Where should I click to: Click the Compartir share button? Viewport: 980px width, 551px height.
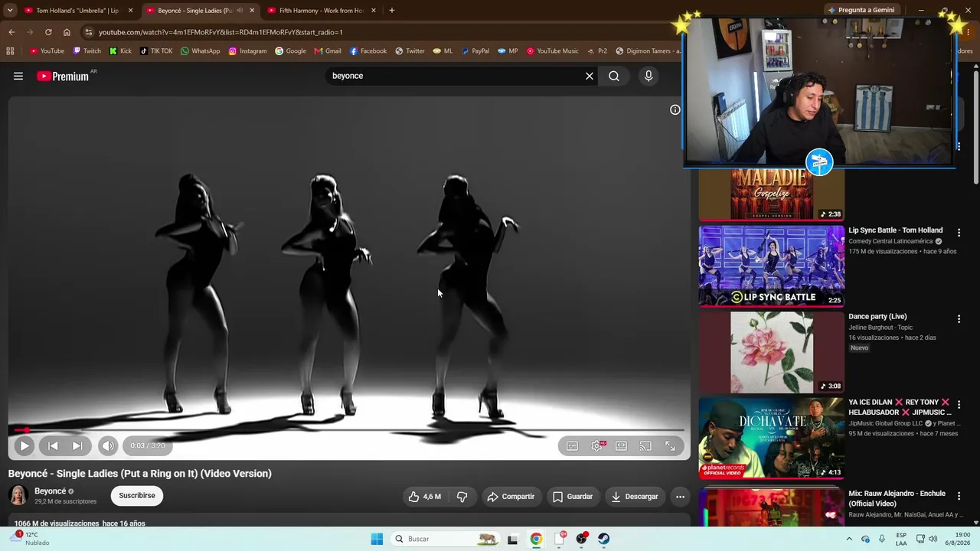click(511, 497)
